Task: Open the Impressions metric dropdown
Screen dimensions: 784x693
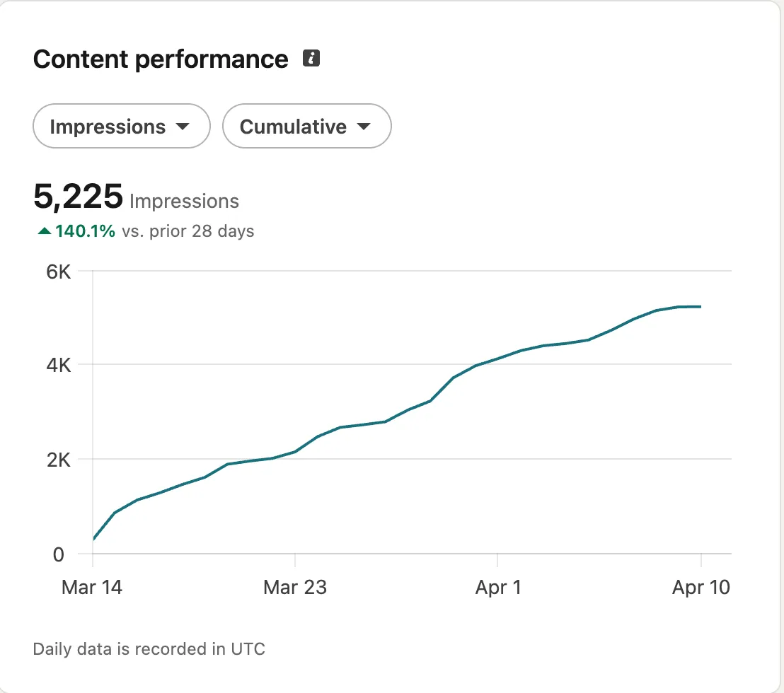Action: [x=121, y=126]
